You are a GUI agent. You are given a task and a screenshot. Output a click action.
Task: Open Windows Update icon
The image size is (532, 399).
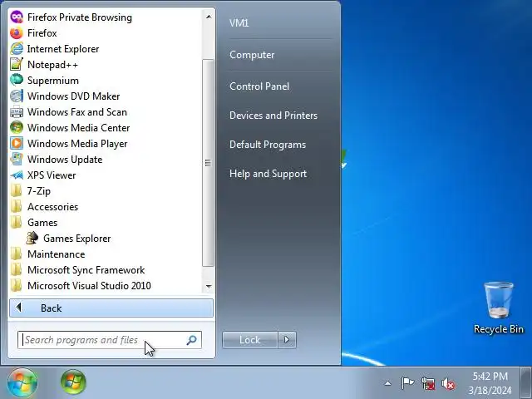coord(17,159)
